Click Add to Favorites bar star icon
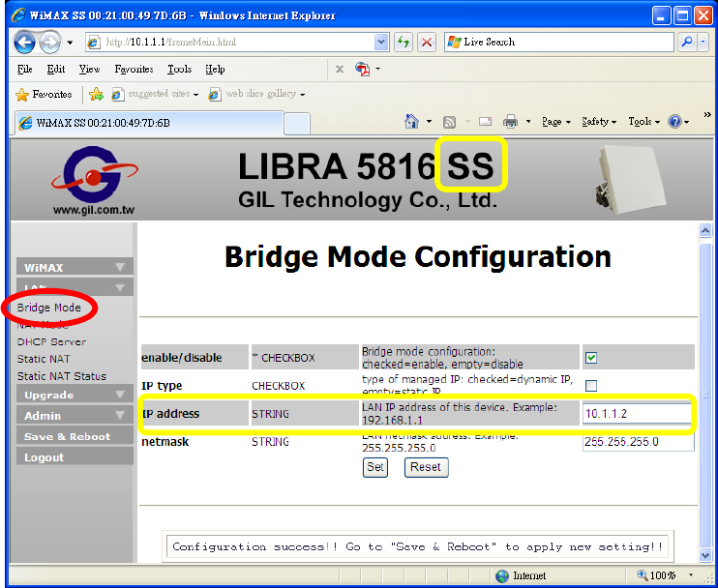 tap(96, 94)
